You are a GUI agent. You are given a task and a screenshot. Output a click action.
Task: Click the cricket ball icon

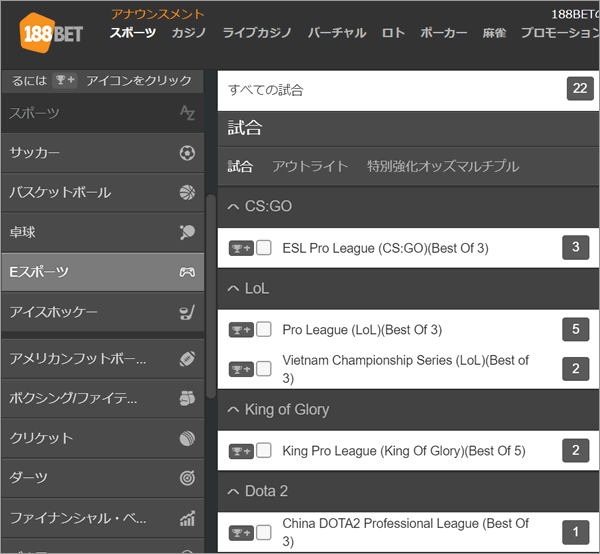click(187, 438)
